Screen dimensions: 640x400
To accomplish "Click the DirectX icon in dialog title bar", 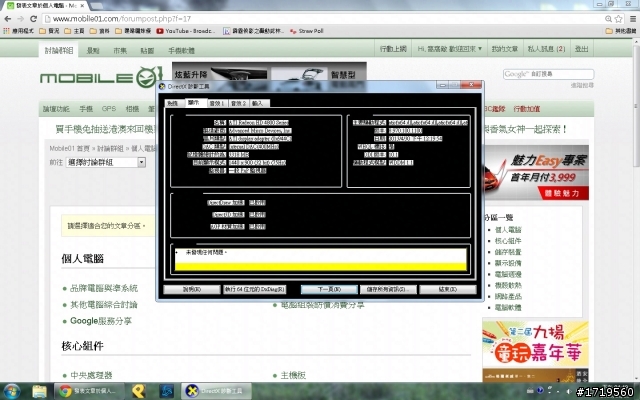I will (x=162, y=87).
